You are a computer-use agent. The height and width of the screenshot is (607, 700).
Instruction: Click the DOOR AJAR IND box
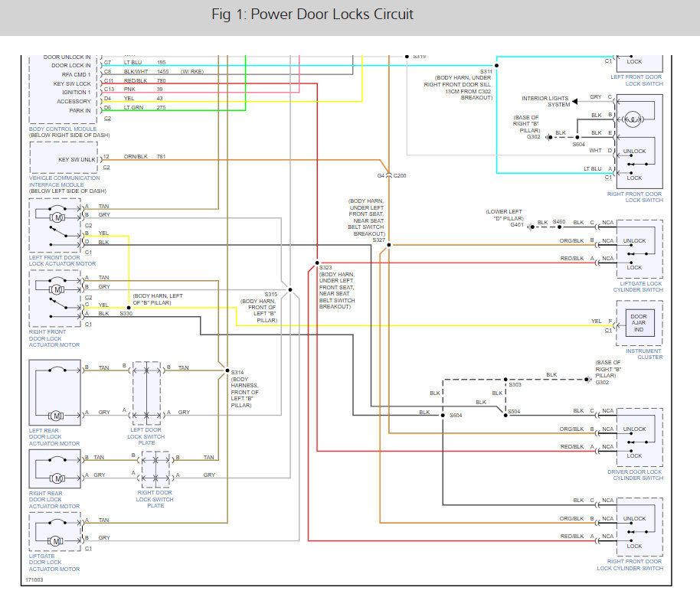639,323
